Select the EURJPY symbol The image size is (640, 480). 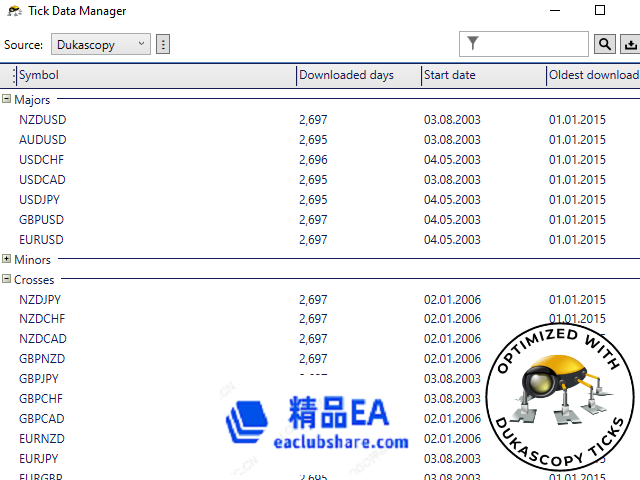click(38, 458)
